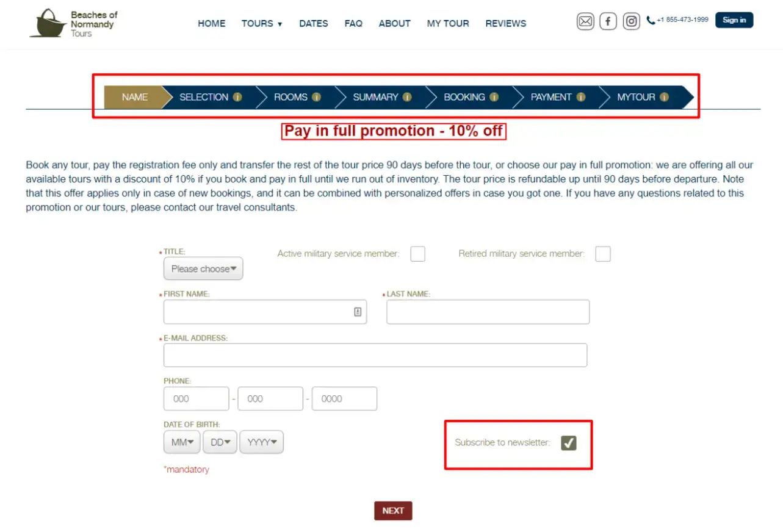
Task: Click the Sign in button
Action: 734,20
